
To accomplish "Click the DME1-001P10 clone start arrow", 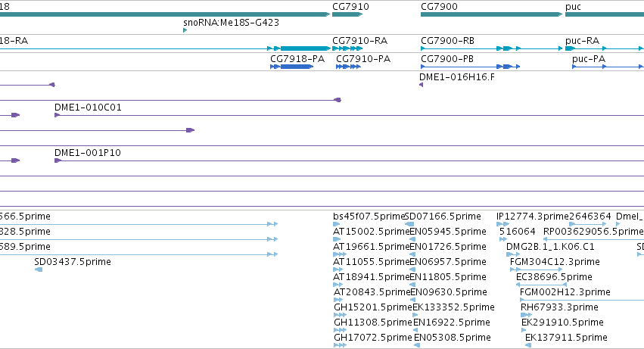I will point(58,160).
